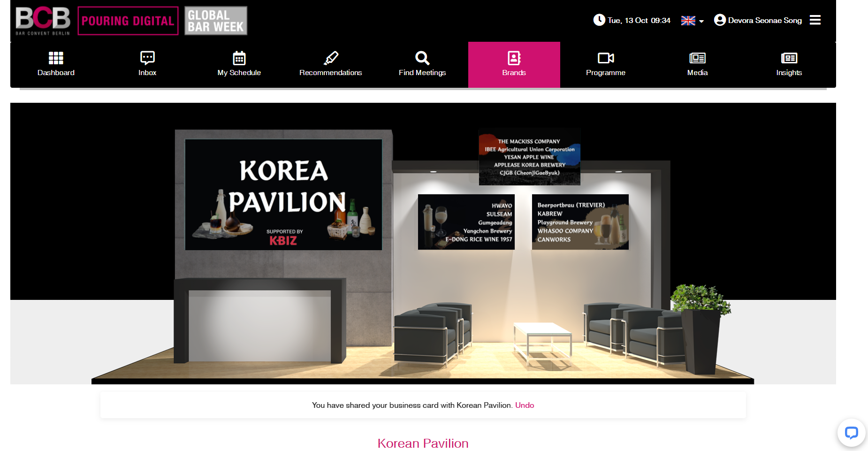Open the chat support bubble
The width and height of the screenshot is (868, 451).
coord(851,432)
